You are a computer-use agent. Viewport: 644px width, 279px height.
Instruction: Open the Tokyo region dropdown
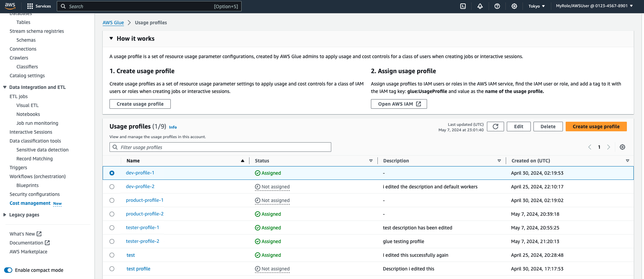click(536, 6)
